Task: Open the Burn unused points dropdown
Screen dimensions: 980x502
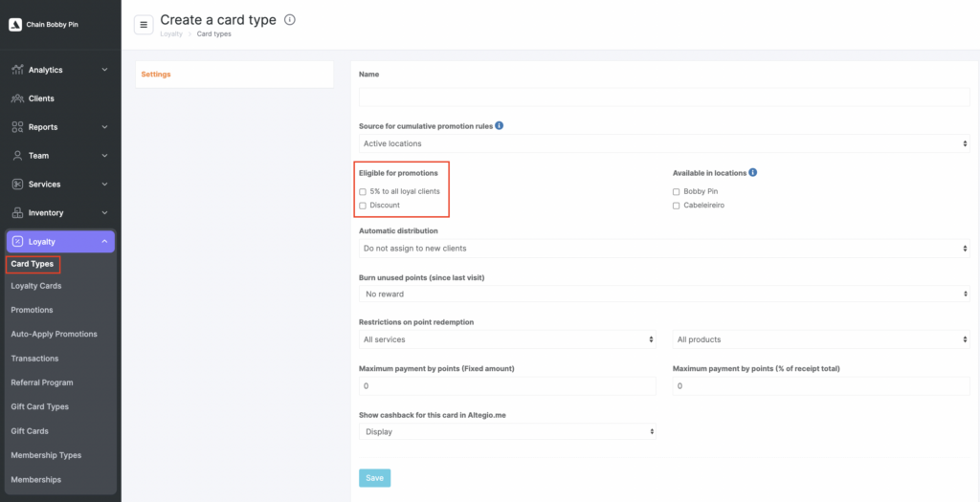Action: 664,294
